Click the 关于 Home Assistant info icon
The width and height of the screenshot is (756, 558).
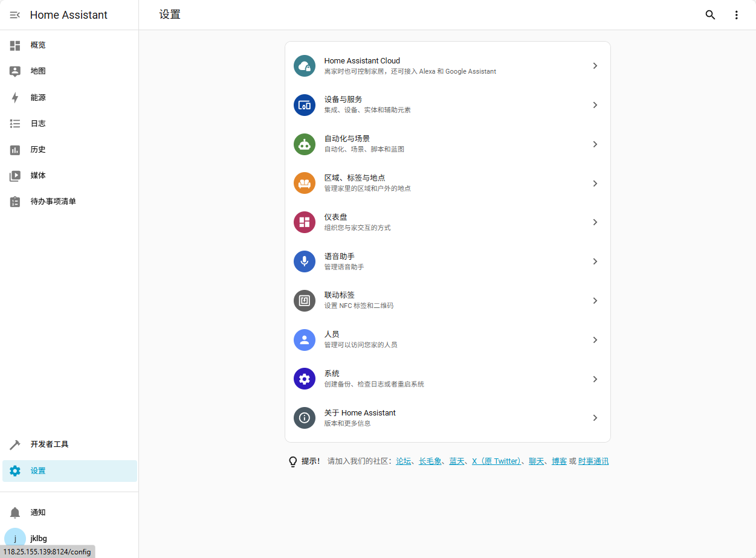305,418
